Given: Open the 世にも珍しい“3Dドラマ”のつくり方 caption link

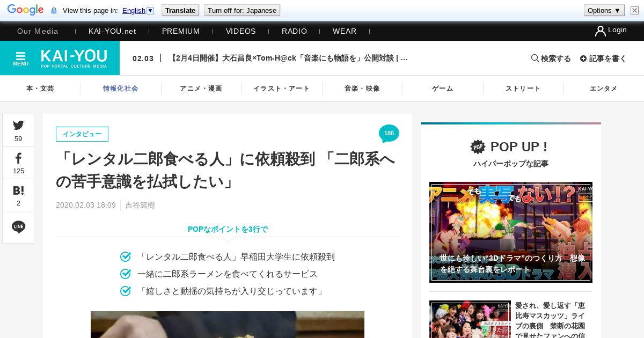Looking at the screenshot, I should (x=513, y=264).
